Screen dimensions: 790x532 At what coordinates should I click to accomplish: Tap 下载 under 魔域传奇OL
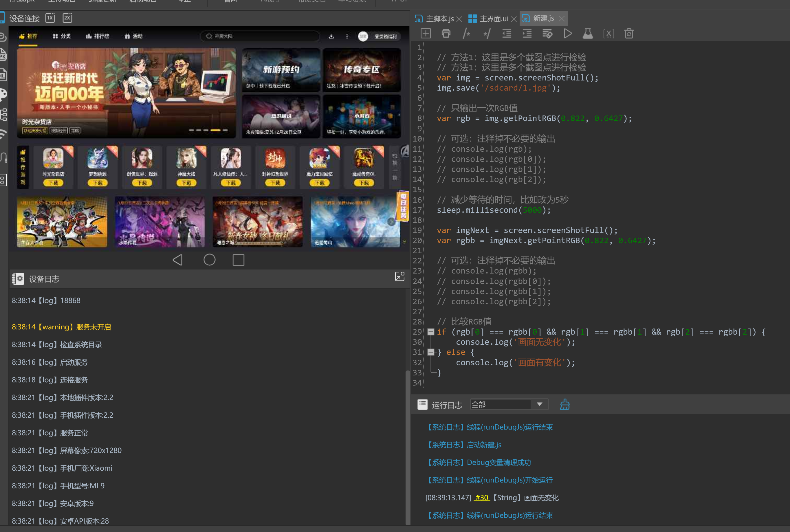364,183
